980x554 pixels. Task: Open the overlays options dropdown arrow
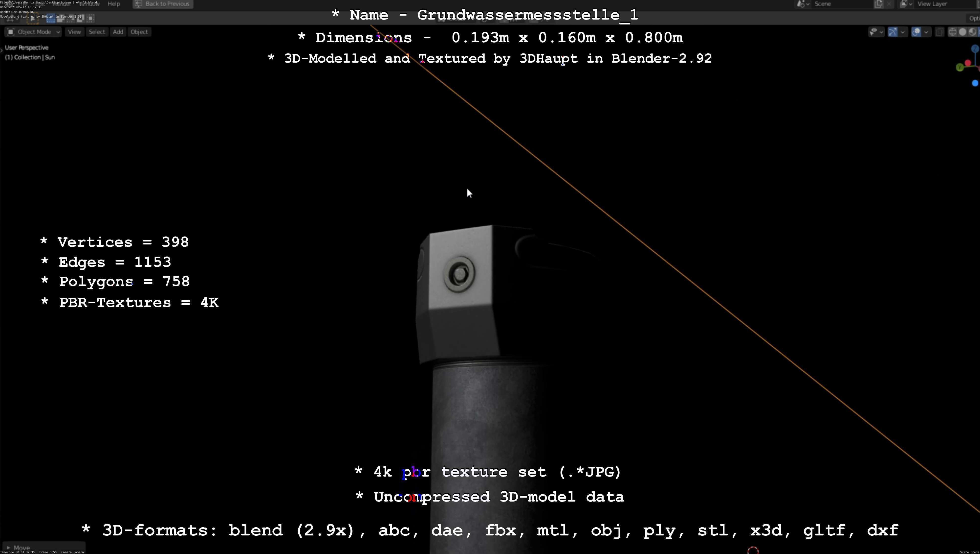926,32
